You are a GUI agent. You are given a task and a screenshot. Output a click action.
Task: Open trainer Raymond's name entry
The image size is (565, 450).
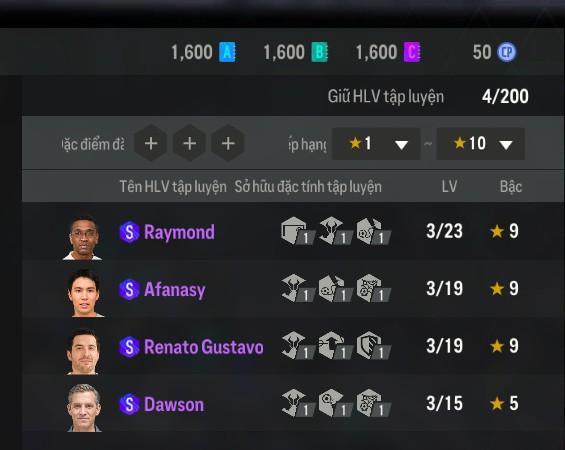point(179,232)
